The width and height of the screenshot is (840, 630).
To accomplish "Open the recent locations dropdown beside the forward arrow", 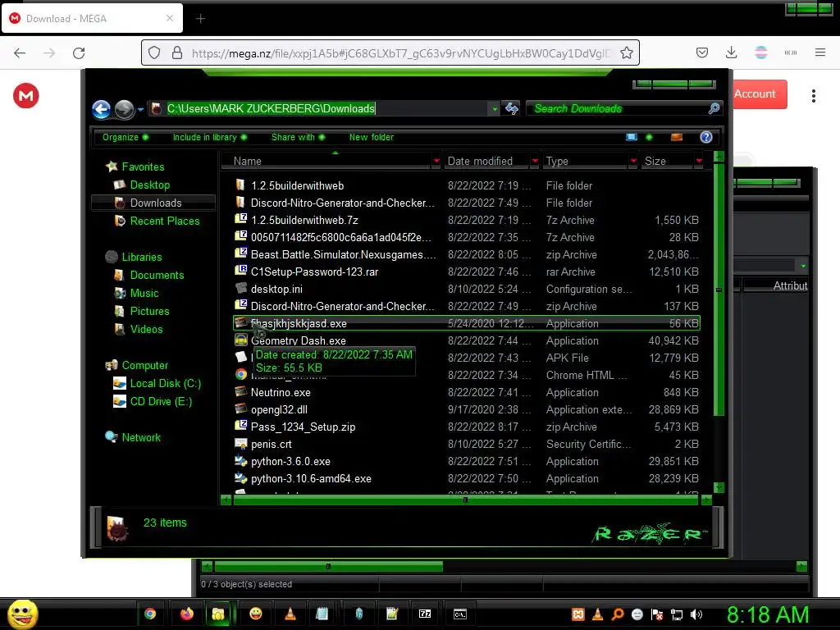I will point(140,109).
